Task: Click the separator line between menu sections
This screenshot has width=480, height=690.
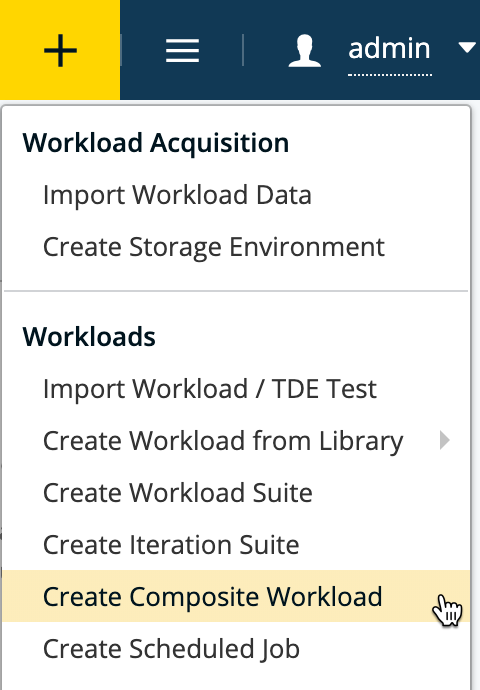Action: [x=236, y=291]
